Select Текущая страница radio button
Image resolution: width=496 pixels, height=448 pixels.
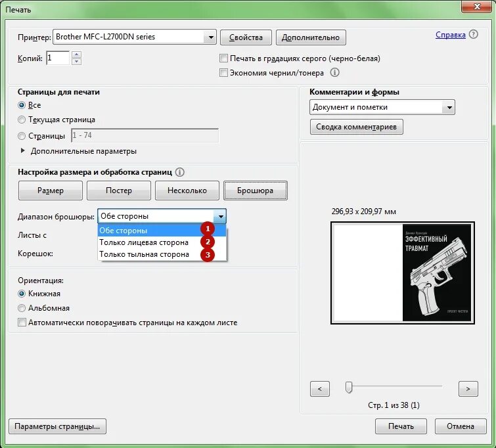coord(22,120)
